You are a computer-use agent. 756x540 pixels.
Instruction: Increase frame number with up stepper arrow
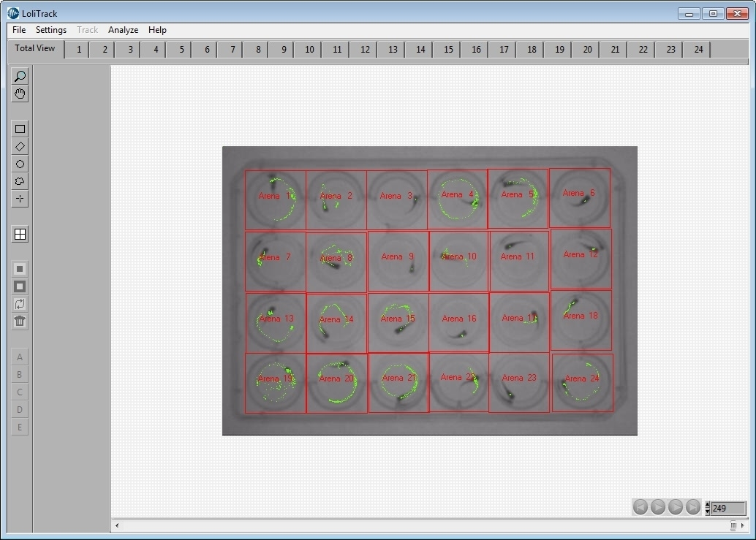coord(707,504)
